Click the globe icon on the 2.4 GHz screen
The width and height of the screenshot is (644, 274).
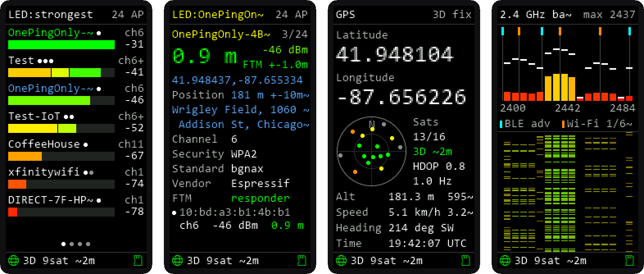(505, 260)
